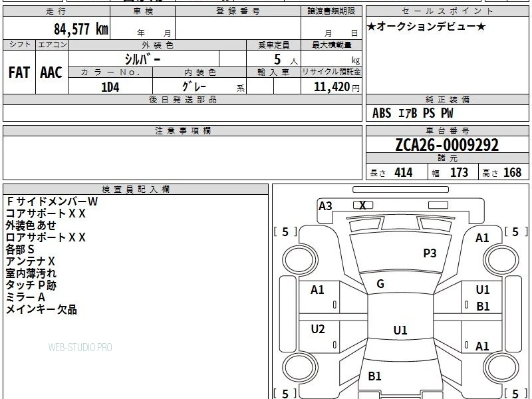
Task: Click the 注意事項欄 header
Action: 182,130
